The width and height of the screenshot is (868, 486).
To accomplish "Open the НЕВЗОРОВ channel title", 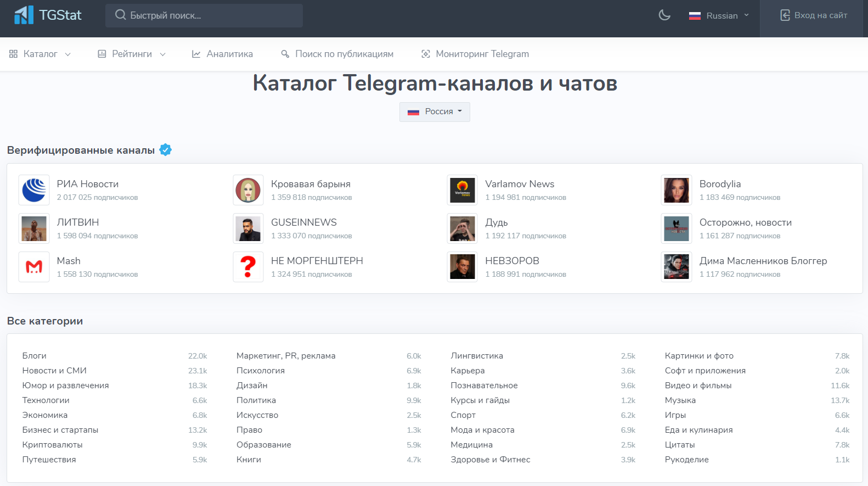I will click(x=512, y=261).
